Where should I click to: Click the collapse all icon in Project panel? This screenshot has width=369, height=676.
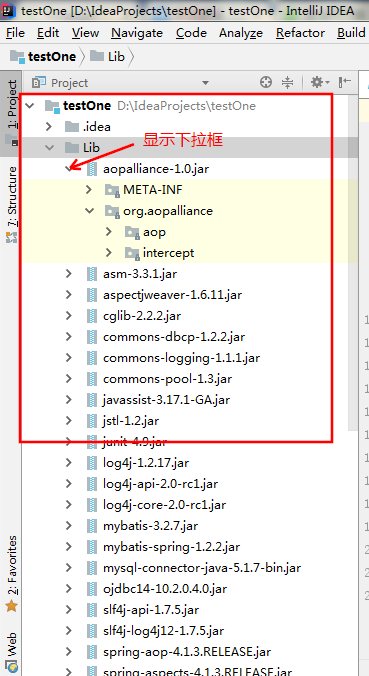tap(287, 82)
